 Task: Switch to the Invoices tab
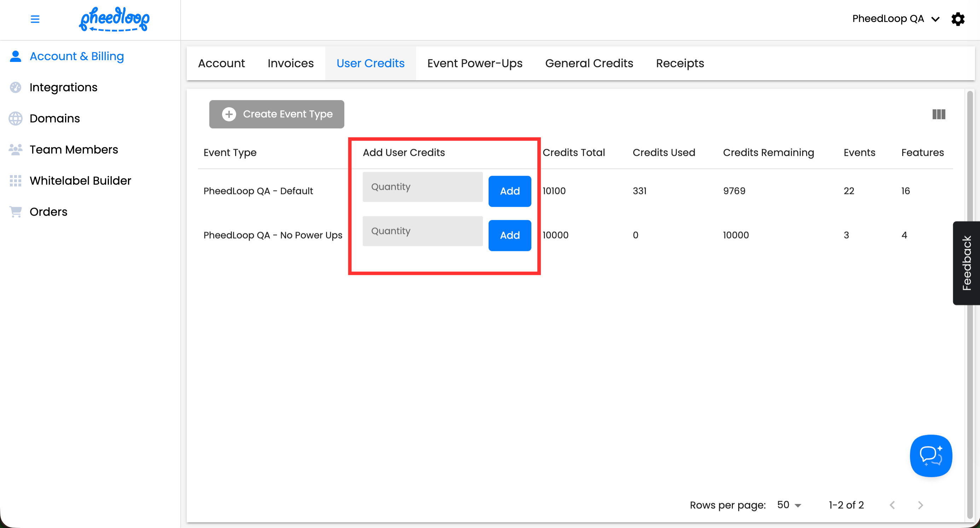(290, 63)
